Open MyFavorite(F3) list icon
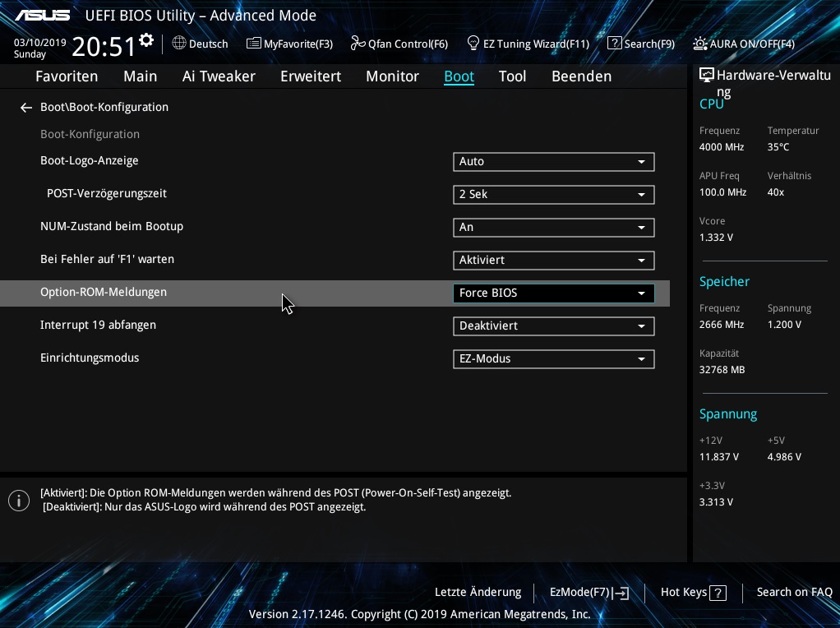 pyautogui.click(x=253, y=44)
